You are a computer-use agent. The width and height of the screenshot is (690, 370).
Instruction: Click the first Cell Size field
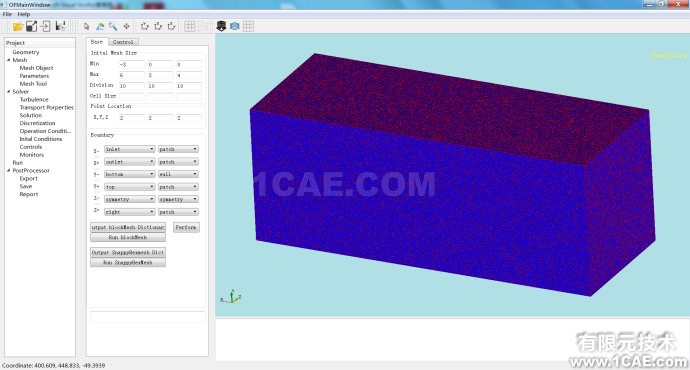(132, 96)
